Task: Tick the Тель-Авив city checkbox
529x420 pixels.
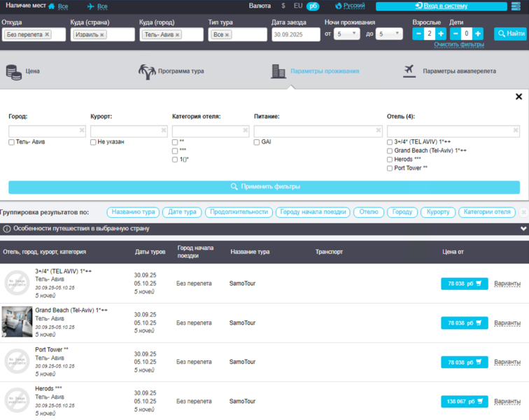Action: coord(12,142)
